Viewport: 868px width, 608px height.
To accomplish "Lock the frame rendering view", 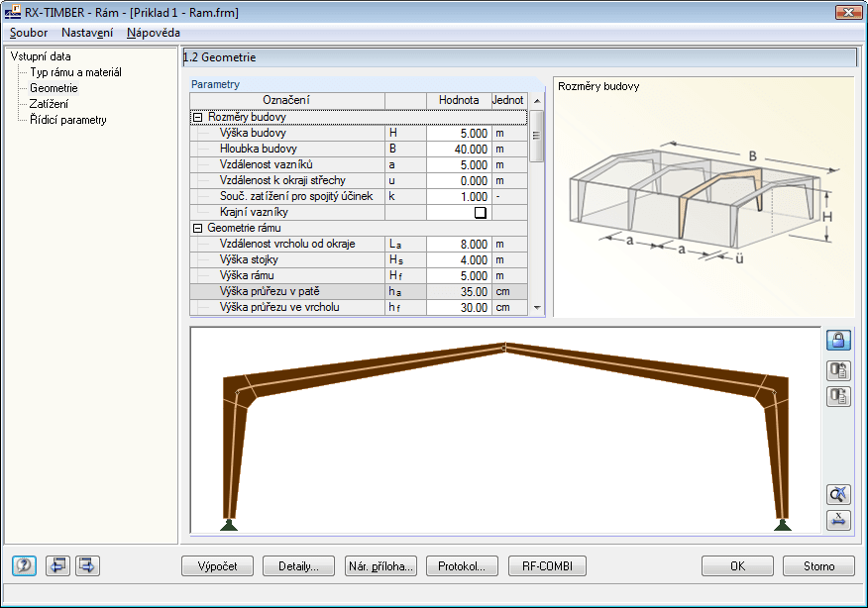I will (x=837, y=340).
